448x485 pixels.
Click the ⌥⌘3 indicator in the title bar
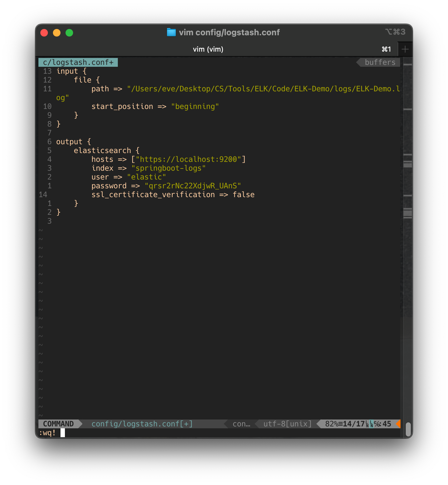pyautogui.click(x=396, y=32)
